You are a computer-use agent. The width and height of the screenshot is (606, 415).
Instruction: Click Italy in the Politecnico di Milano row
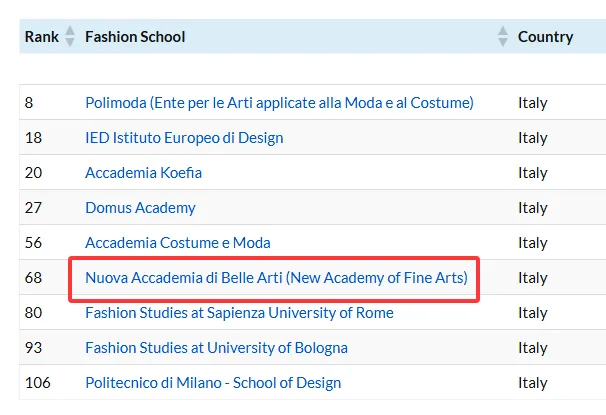point(533,383)
